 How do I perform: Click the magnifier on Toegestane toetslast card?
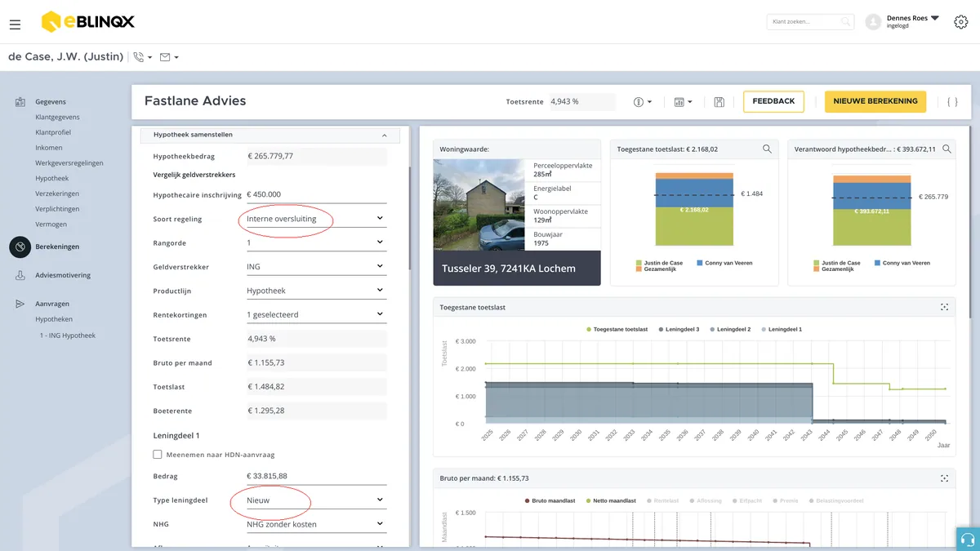click(767, 149)
